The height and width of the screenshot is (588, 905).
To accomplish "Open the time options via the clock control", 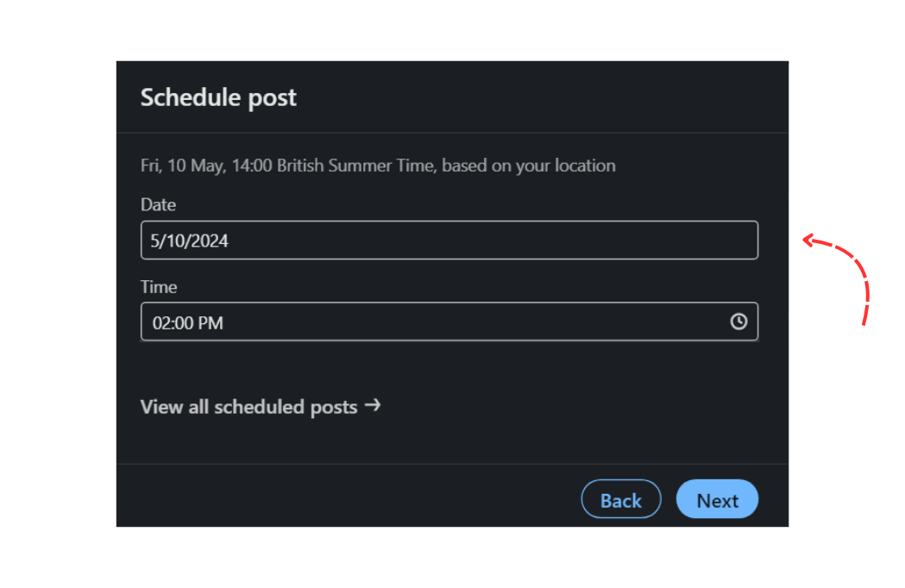I will tap(739, 322).
